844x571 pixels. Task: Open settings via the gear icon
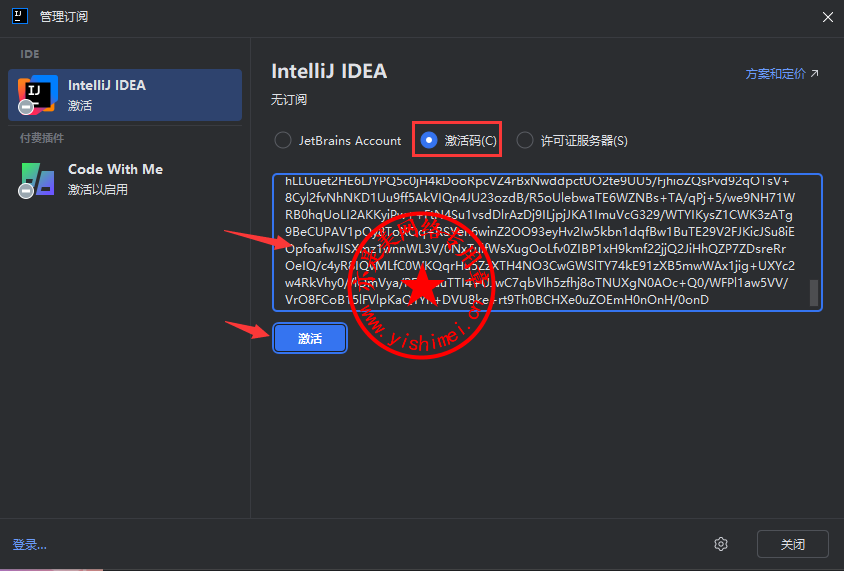click(x=721, y=544)
